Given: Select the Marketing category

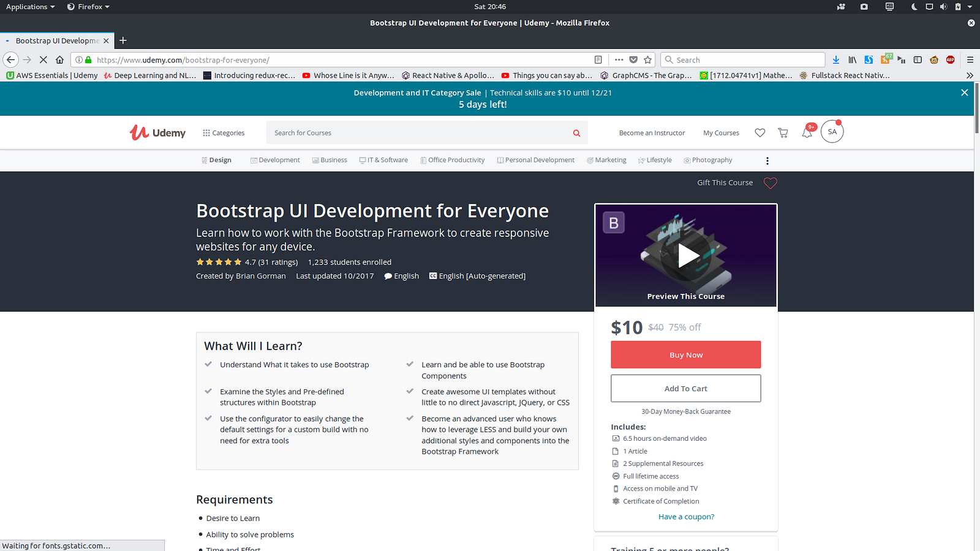Looking at the screenshot, I should point(606,160).
